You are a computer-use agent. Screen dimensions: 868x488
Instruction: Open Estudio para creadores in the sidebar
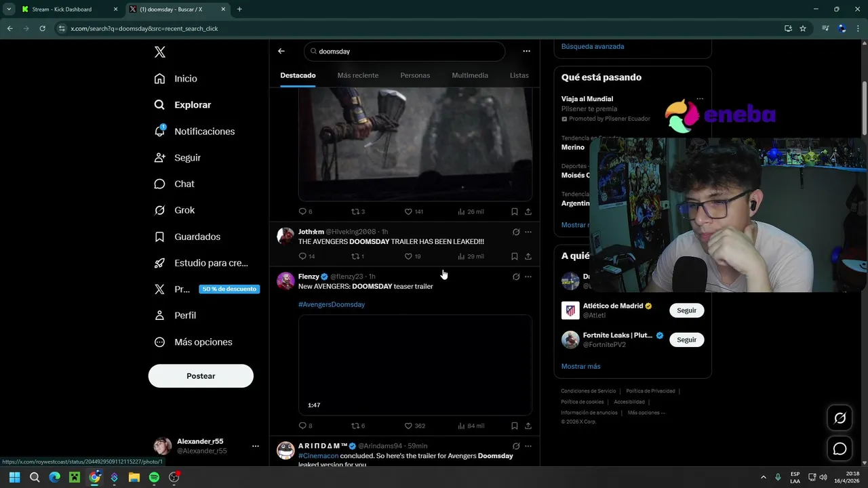[201, 263]
